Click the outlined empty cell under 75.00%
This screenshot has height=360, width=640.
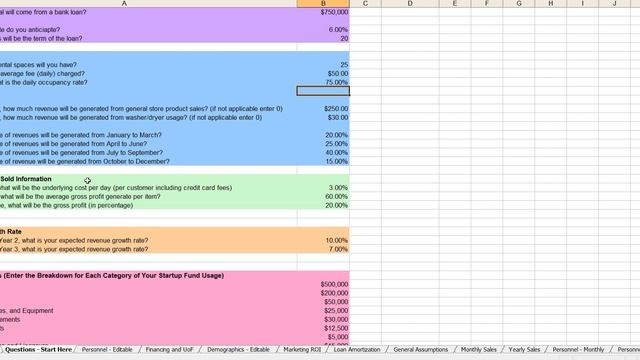pyautogui.click(x=323, y=91)
